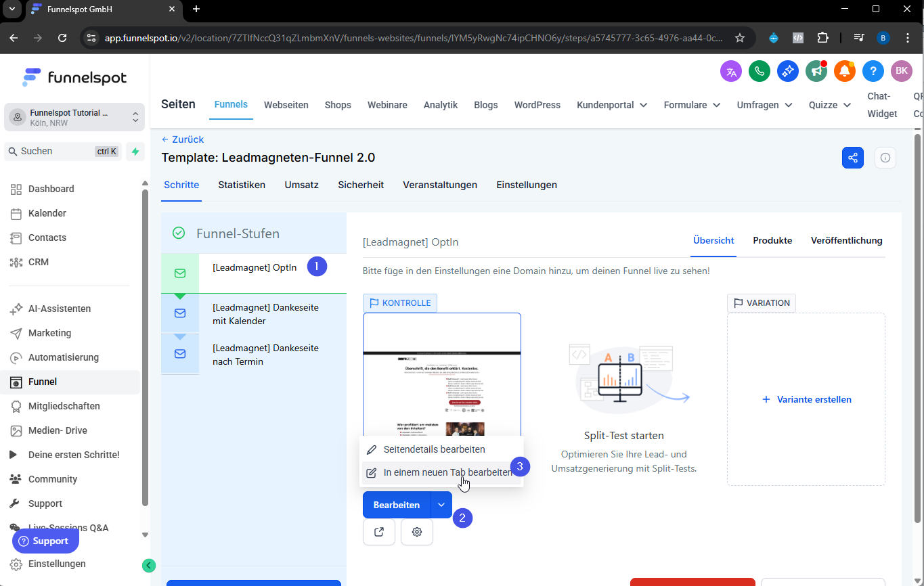This screenshot has height=586, width=924.
Task: Switch to the Webseiten tab
Action: coord(286,105)
